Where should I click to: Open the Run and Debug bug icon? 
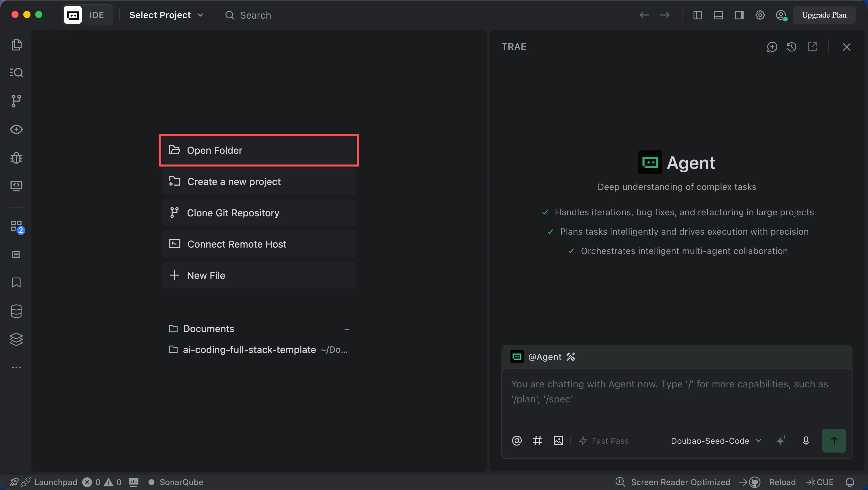pyautogui.click(x=16, y=158)
